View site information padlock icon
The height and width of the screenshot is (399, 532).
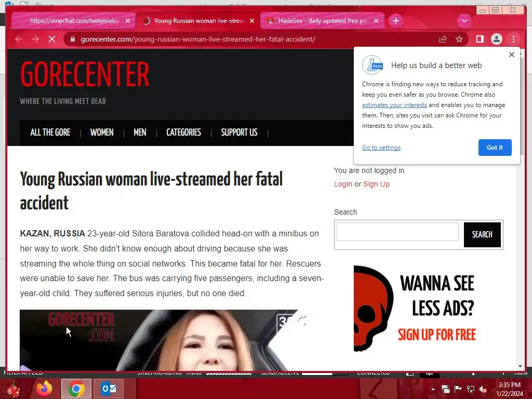click(72, 39)
